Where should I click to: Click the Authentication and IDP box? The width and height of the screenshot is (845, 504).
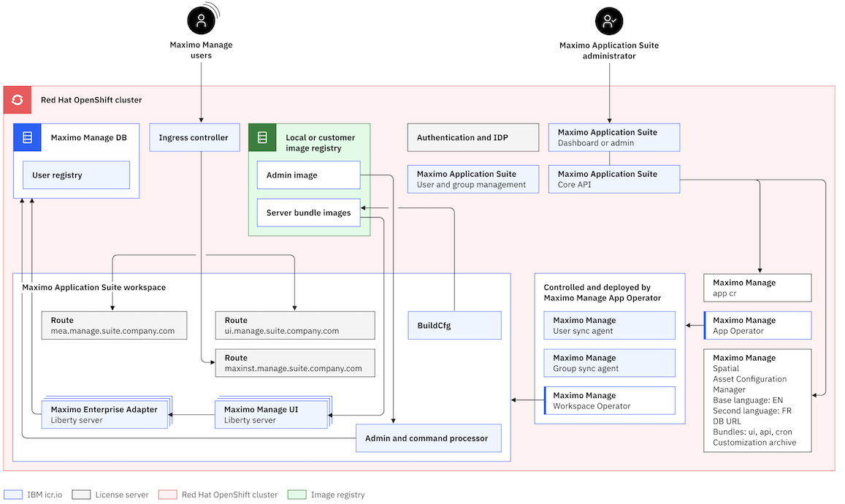point(473,137)
